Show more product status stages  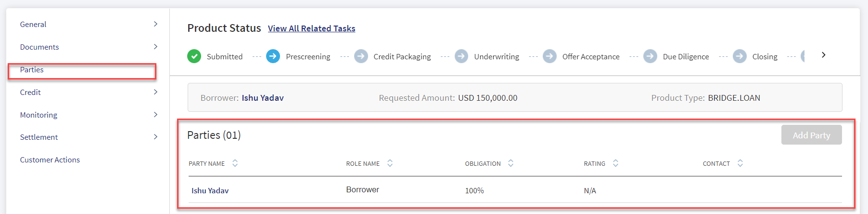click(824, 55)
